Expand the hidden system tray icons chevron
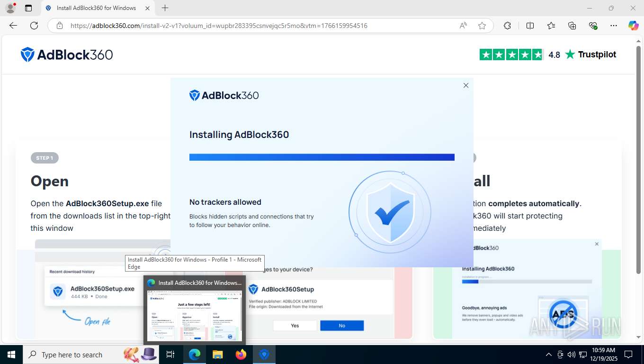 point(549,355)
